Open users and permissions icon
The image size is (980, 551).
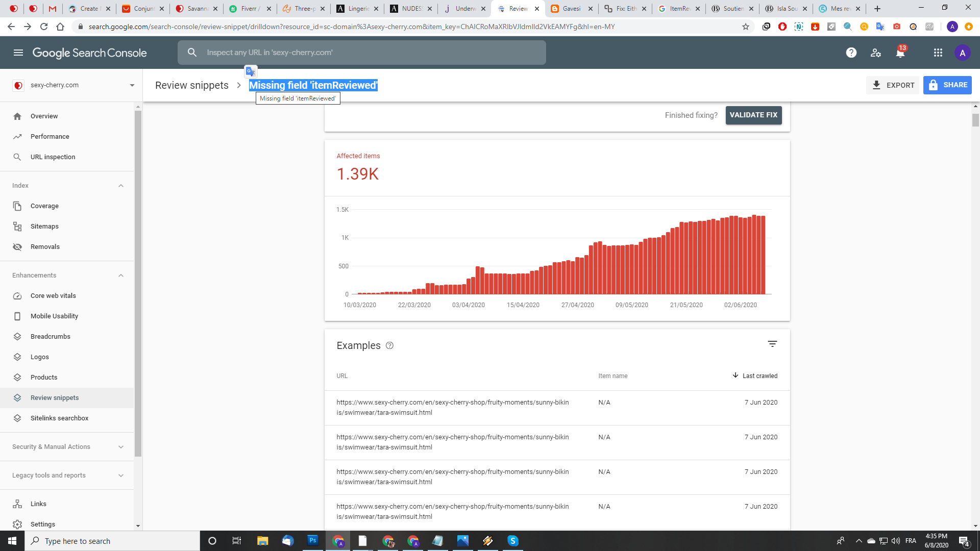pos(876,53)
